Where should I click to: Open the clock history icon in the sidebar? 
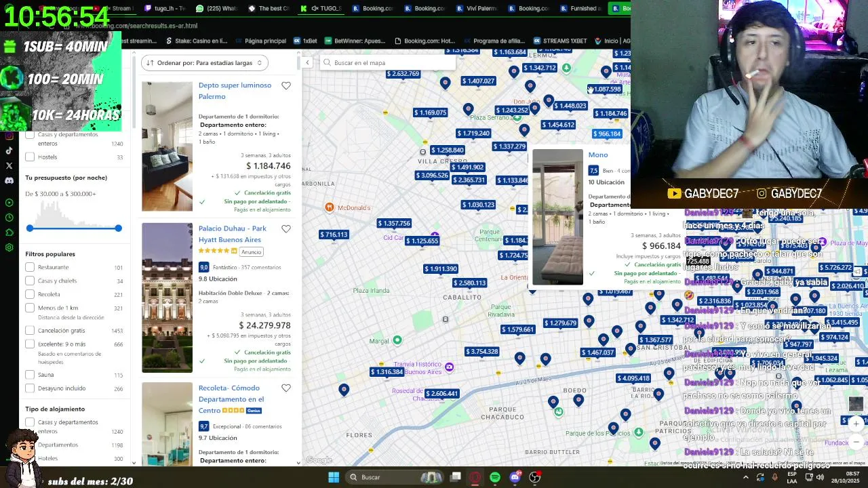pyautogui.click(x=9, y=218)
